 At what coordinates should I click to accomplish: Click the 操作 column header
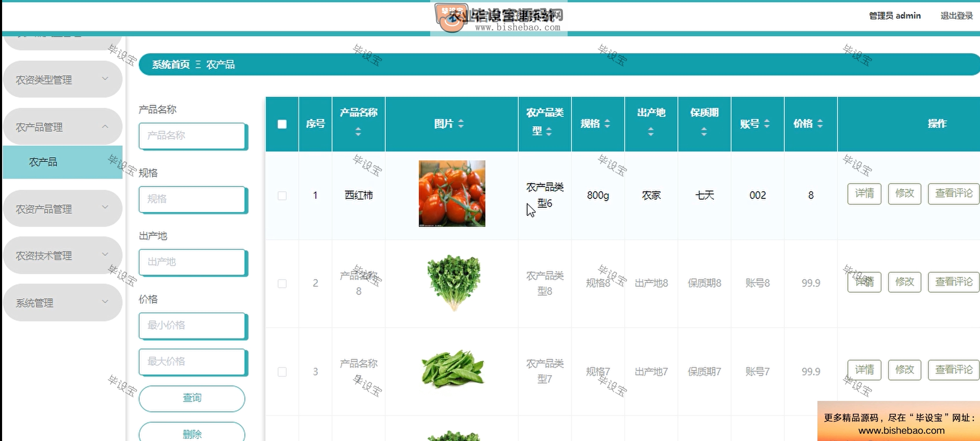tap(937, 123)
